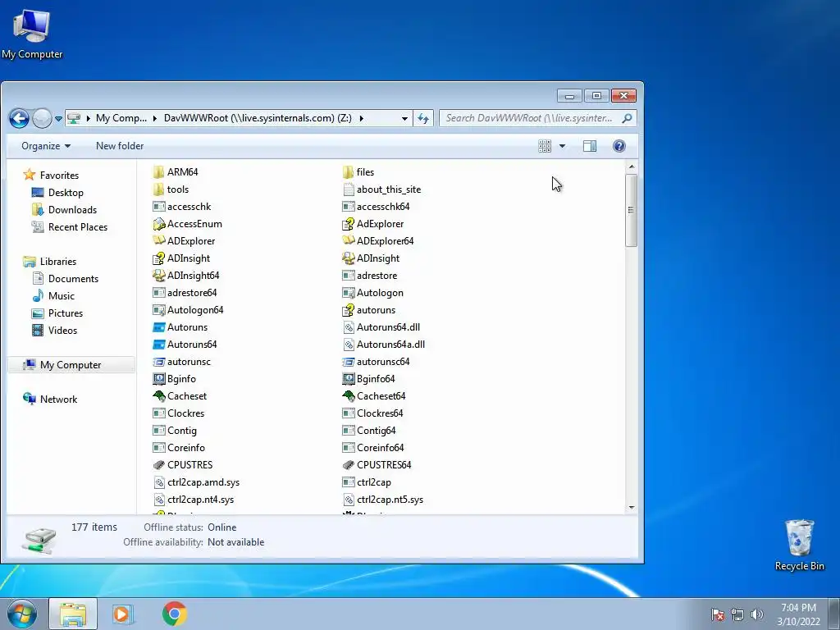Image resolution: width=840 pixels, height=630 pixels.
Task: Click the AccessEnum file icon
Action: [158, 224]
